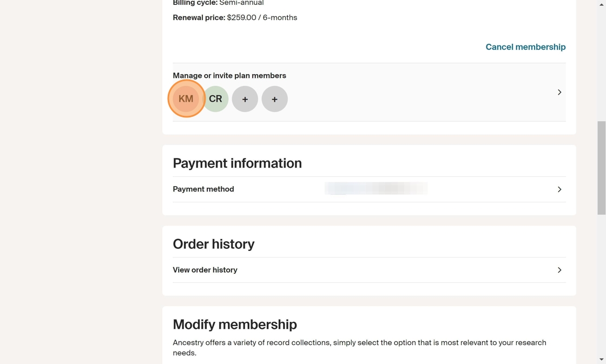Click the Payment information heading
This screenshot has width=606, height=364.
click(237, 163)
